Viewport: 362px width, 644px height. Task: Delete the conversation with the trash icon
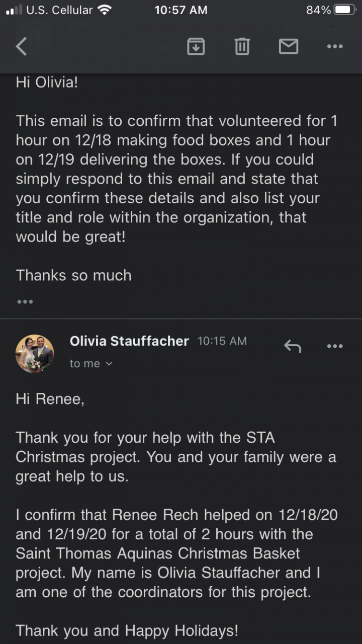[242, 46]
